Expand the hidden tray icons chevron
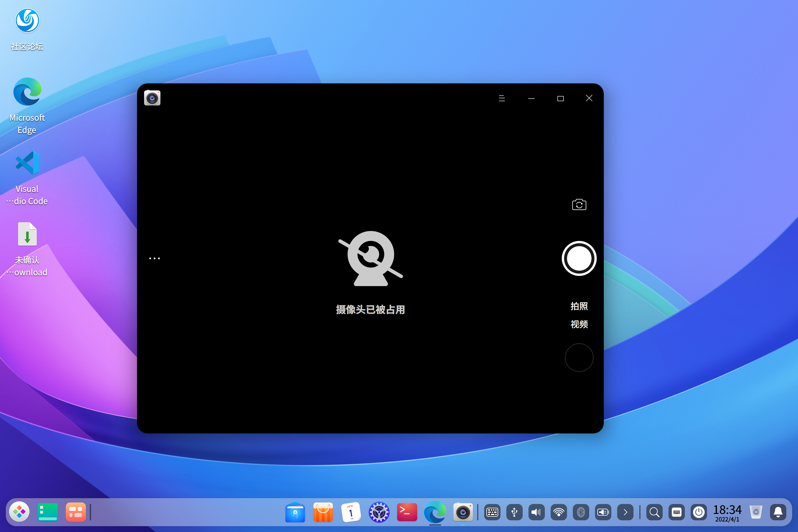 tap(625, 512)
